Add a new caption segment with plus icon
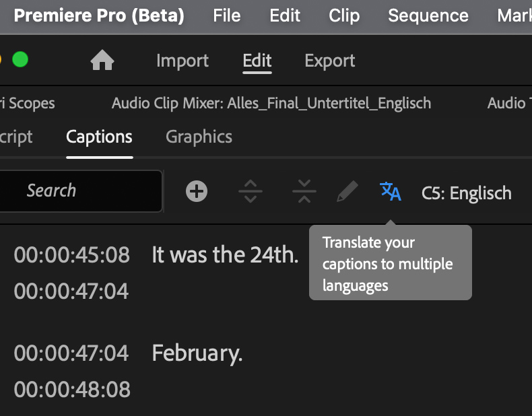The image size is (532, 416). [197, 191]
